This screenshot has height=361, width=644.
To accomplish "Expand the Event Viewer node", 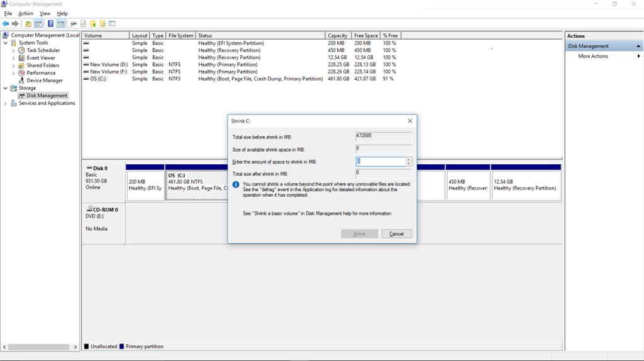I will [x=13, y=58].
